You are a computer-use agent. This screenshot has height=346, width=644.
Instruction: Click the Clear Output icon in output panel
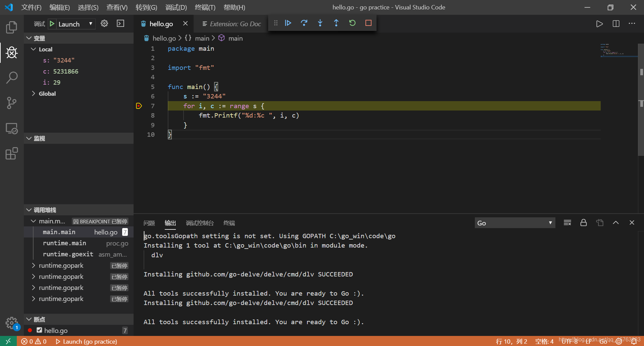(567, 222)
